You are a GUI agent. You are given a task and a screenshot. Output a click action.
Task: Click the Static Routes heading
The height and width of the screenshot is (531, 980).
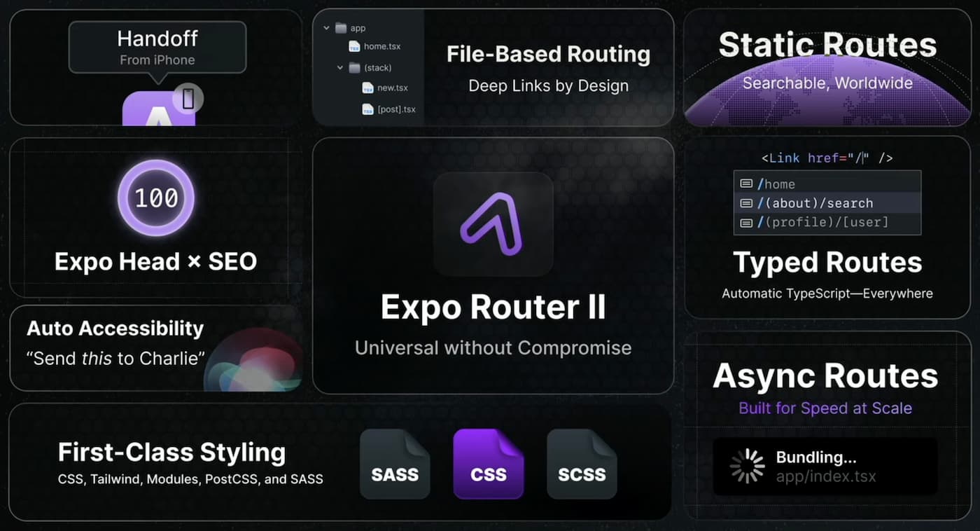point(827,45)
